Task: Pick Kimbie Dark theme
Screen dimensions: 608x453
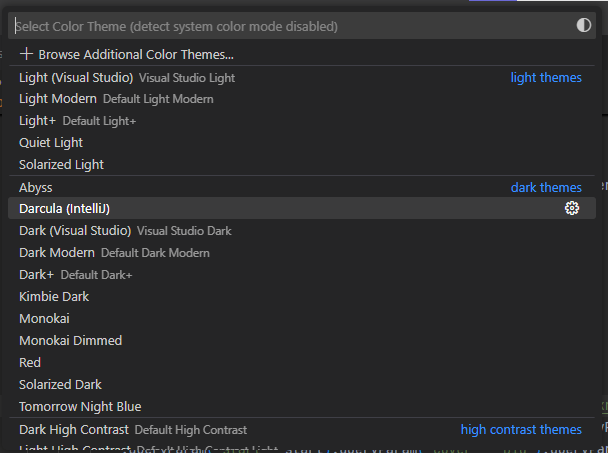Action: point(302,297)
